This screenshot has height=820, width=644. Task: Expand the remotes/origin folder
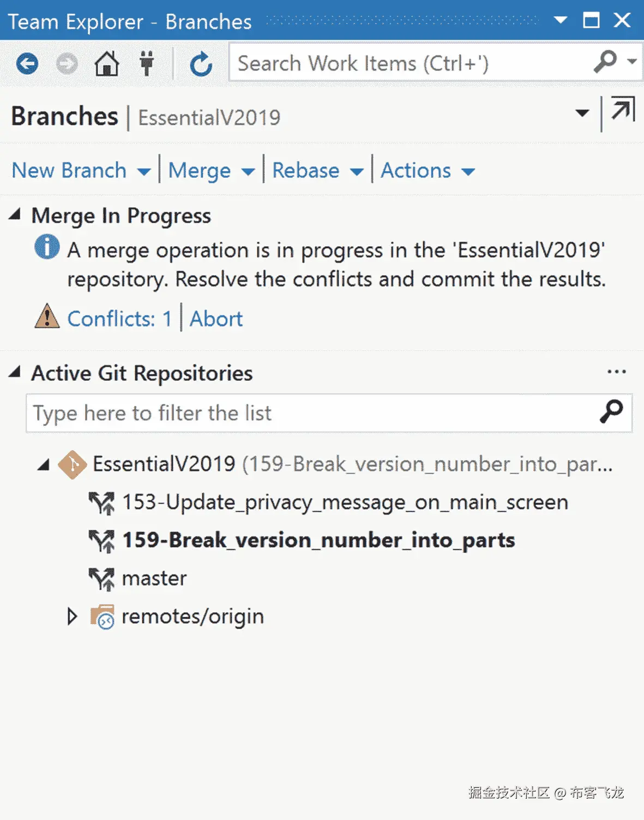(x=72, y=617)
